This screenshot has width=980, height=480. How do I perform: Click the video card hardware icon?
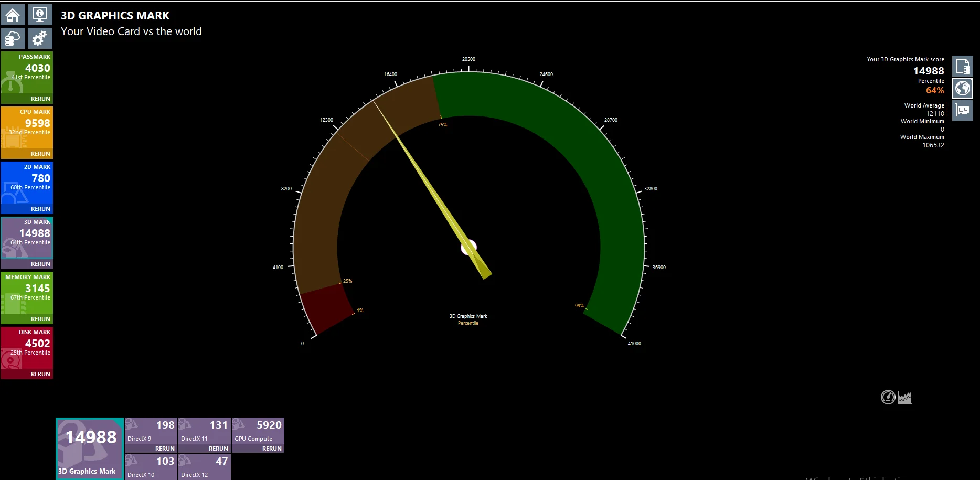[x=963, y=110]
